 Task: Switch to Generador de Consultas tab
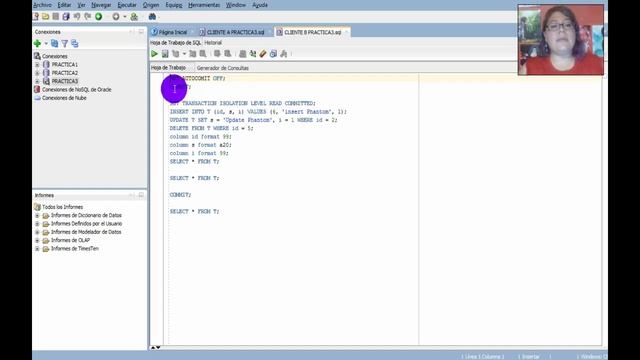222,68
